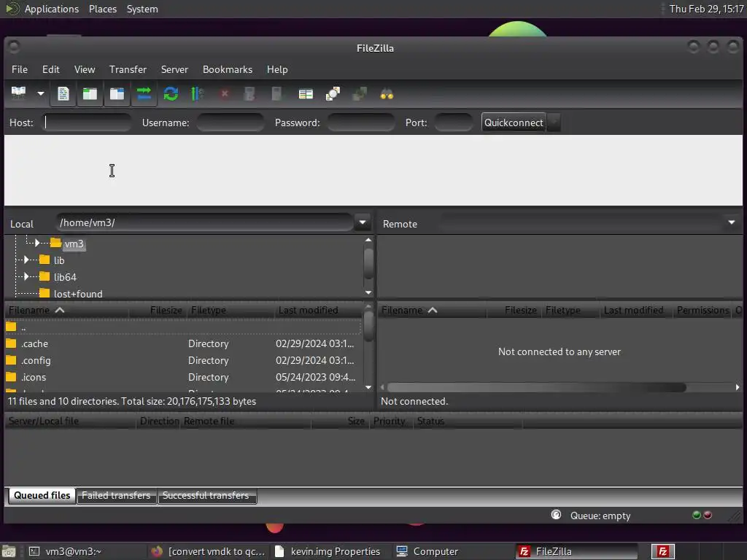Sort local list by Last modified

click(318, 311)
